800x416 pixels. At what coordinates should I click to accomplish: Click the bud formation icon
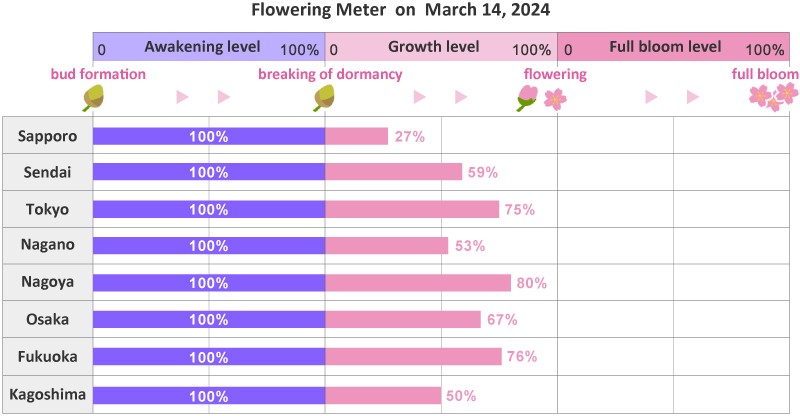93,97
